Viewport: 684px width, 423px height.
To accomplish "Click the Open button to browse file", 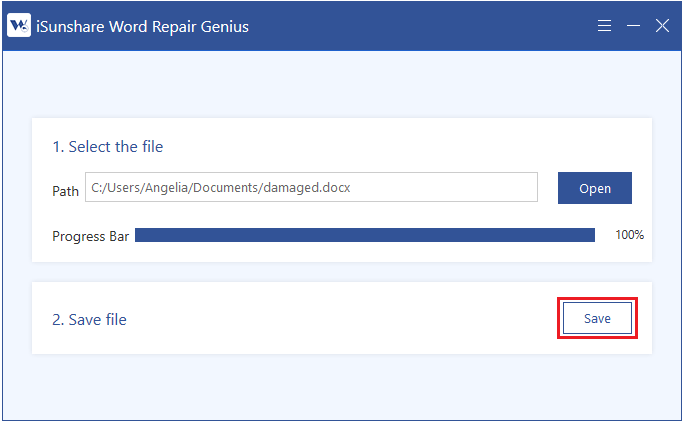I will pos(595,188).
